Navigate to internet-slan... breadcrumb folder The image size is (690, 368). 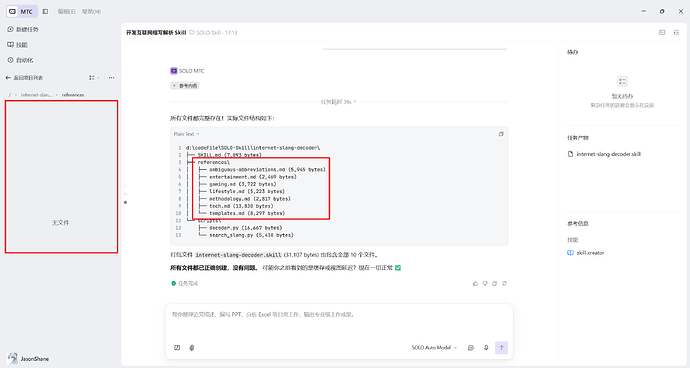[36, 95]
